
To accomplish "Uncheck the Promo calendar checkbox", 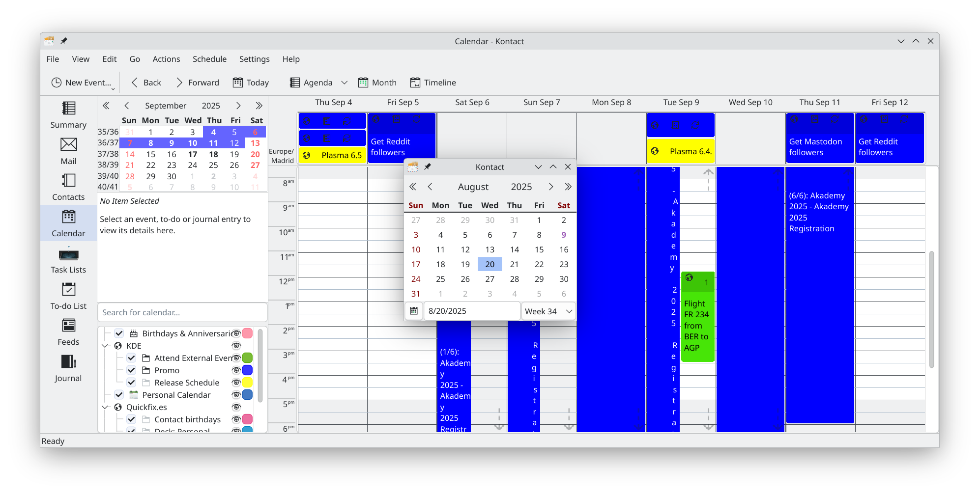I will (131, 370).
